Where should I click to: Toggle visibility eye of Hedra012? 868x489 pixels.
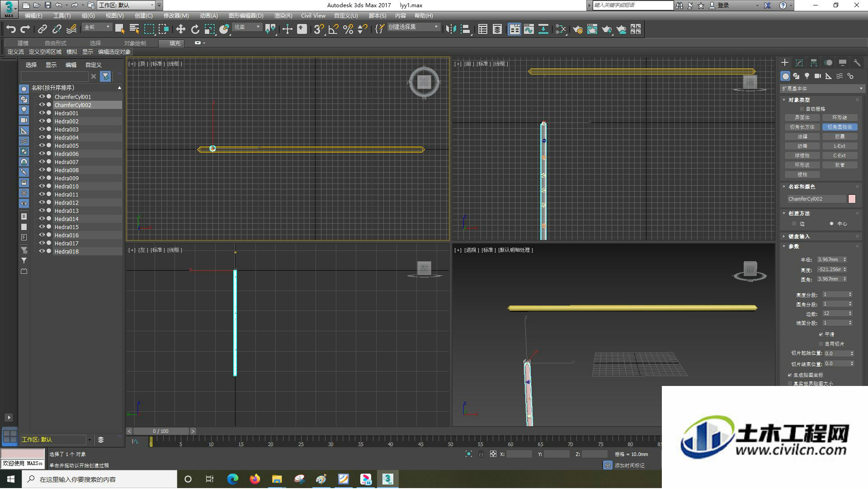pos(42,202)
